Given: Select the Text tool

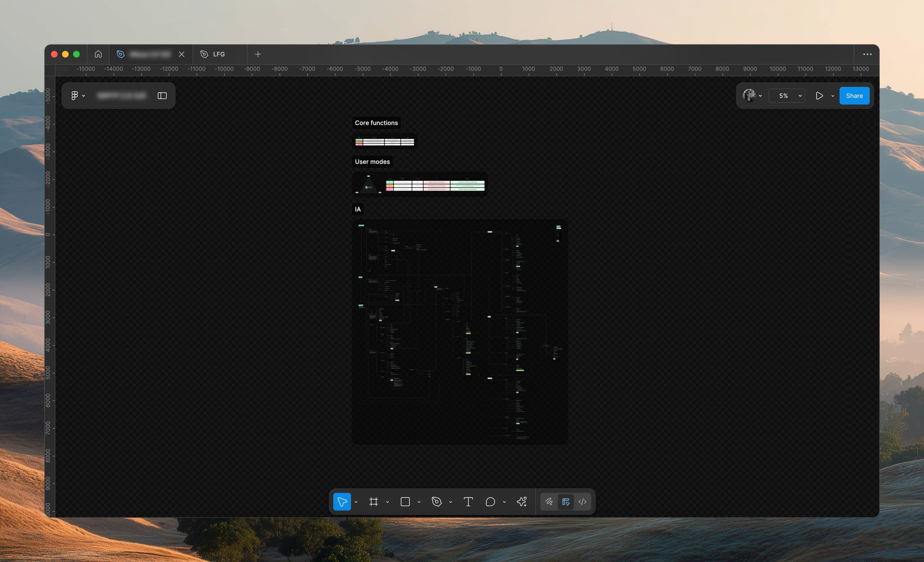Looking at the screenshot, I should (x=468, y=502).
